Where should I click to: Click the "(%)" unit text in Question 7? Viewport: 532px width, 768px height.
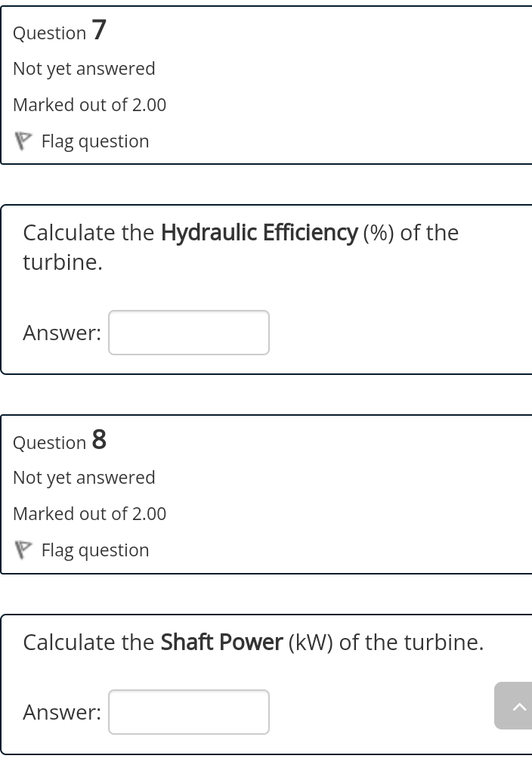pyautogui.click(x=379, y=233)
